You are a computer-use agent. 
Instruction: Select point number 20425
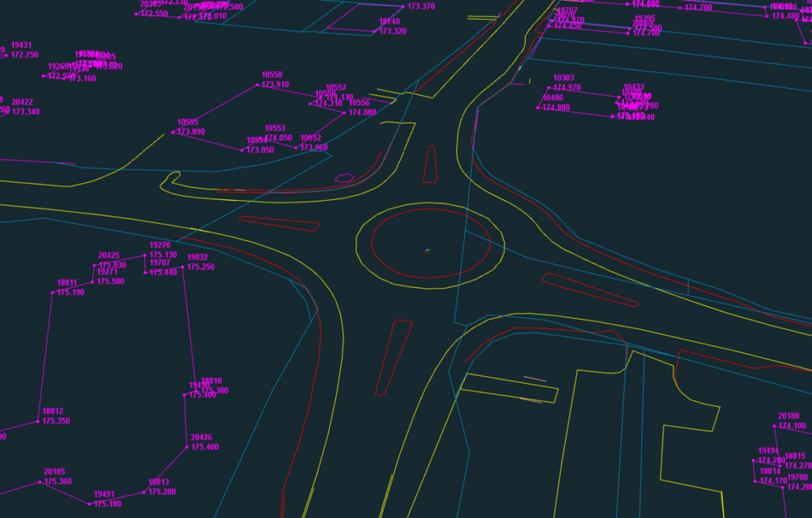click(x=109, y=256)
